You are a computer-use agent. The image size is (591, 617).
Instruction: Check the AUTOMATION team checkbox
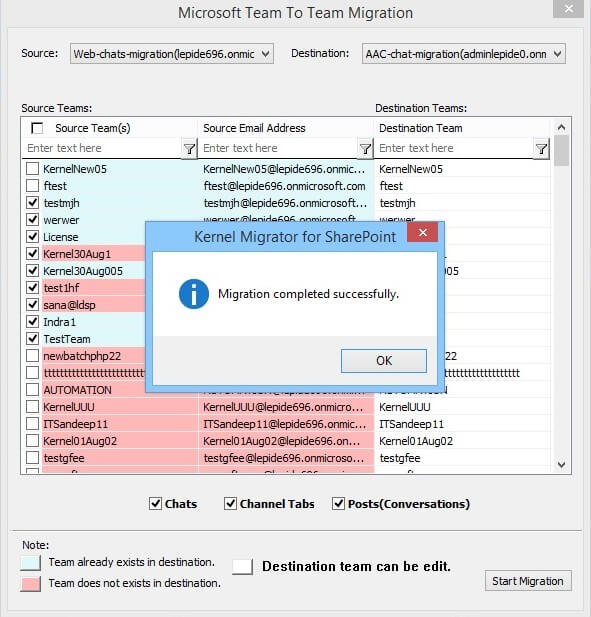coord(32,390)
